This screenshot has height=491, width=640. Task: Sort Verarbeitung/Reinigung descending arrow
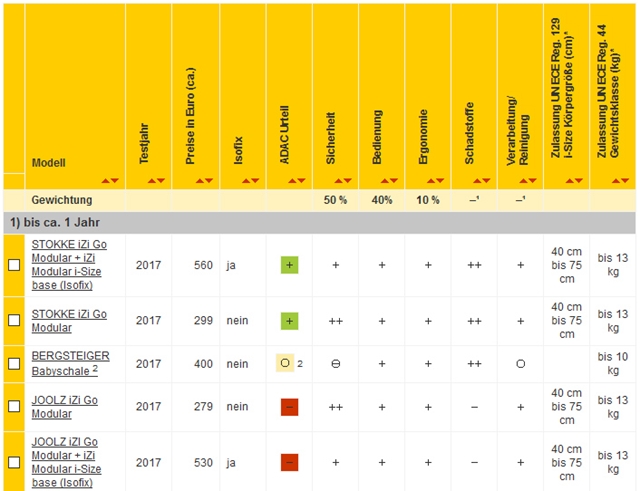click(x=532, y=180)
